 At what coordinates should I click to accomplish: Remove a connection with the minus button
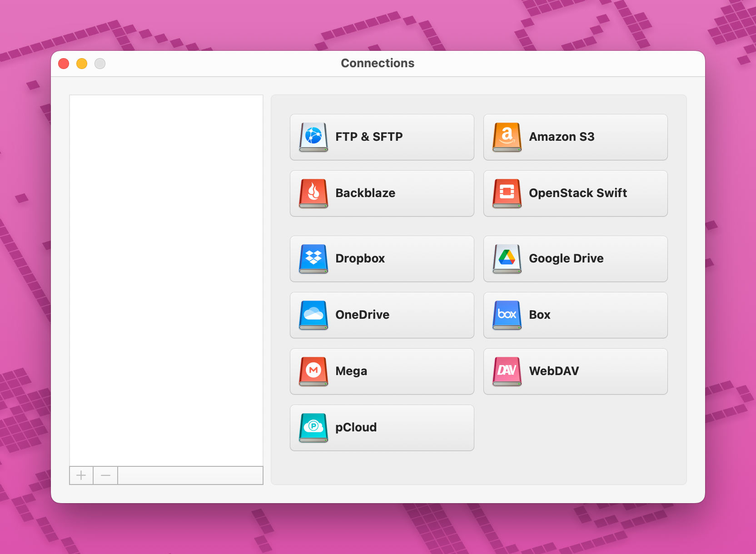tap(105, 475)
